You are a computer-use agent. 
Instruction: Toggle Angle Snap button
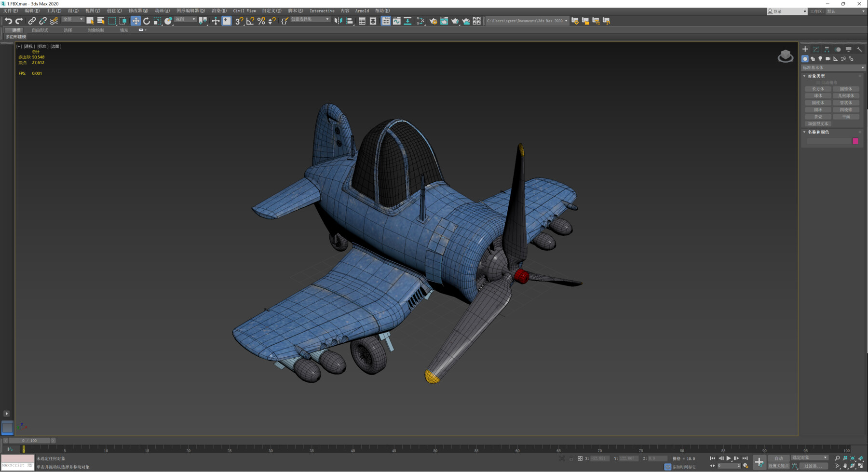(x=250, y=21)
